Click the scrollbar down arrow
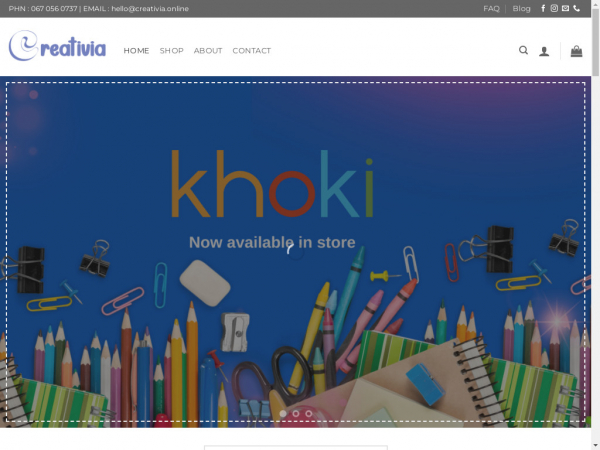The width and height of the screenshot is (600, 450). point(595,446)
